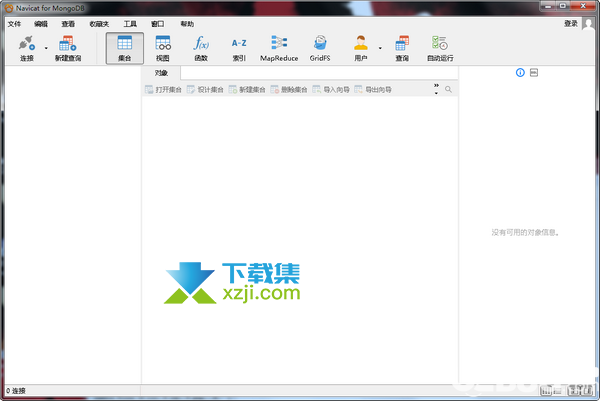The height and width of the screenshot is (401, 600).
Task: Click the Login (登录) link
Action: tap(571, 23)
